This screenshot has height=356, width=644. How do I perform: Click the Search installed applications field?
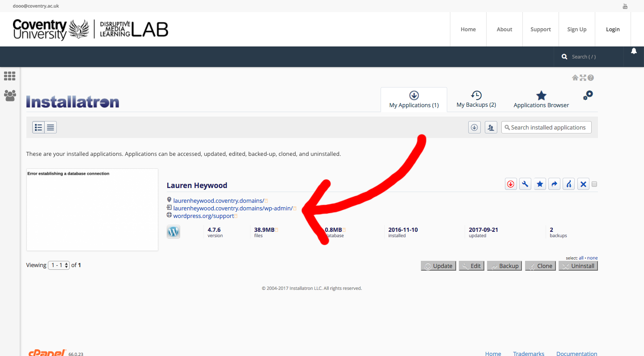(x=547, y=127)
